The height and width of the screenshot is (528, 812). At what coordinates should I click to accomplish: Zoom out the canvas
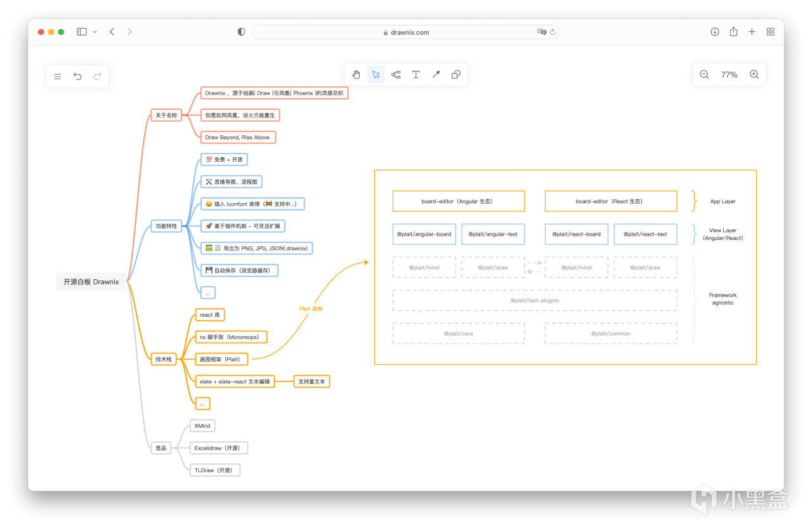coord(704,74)
